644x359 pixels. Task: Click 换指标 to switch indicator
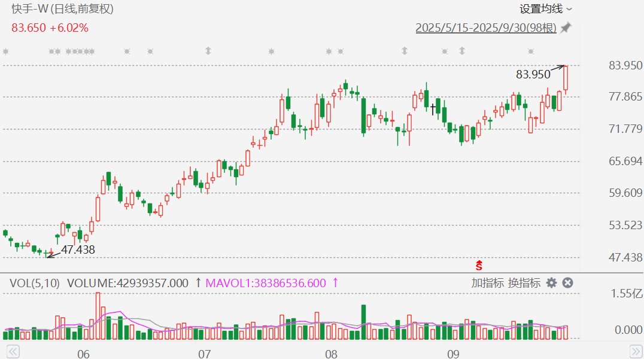[524, 283]
